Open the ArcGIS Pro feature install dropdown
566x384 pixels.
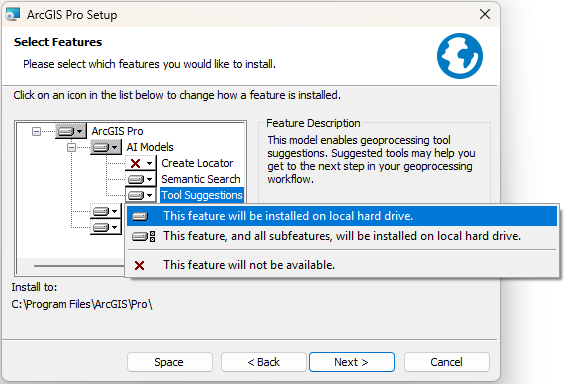pyautogui.click(x=71, y=131)
